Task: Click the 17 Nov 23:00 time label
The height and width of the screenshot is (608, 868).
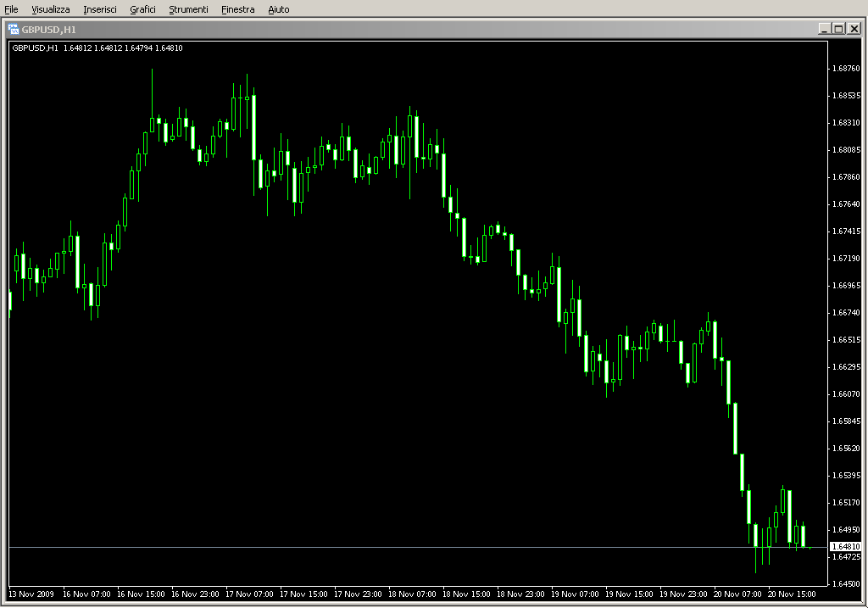Action: click(x=358, y=594)
